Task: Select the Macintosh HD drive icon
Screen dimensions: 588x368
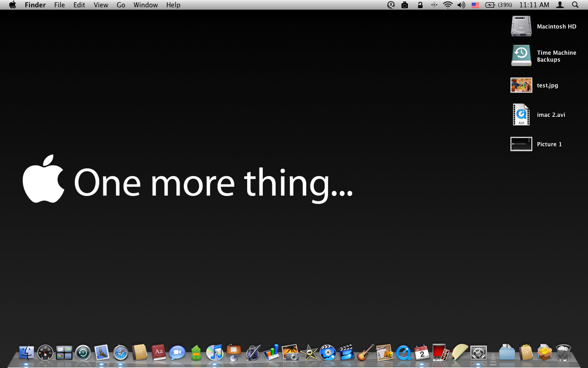Action: (x=521, y=26)
